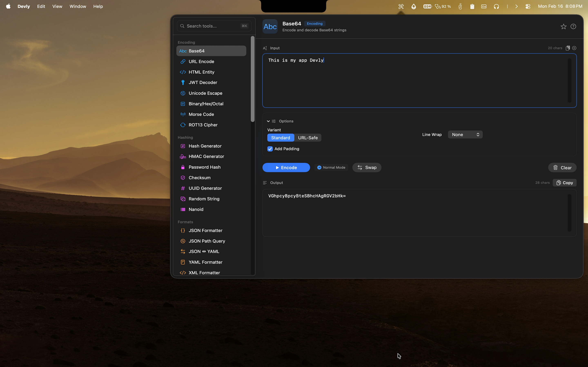The width and height of the screenshot is (588, 367).
Task: Collapse the Options section
Action: click(x=268, y=121)
